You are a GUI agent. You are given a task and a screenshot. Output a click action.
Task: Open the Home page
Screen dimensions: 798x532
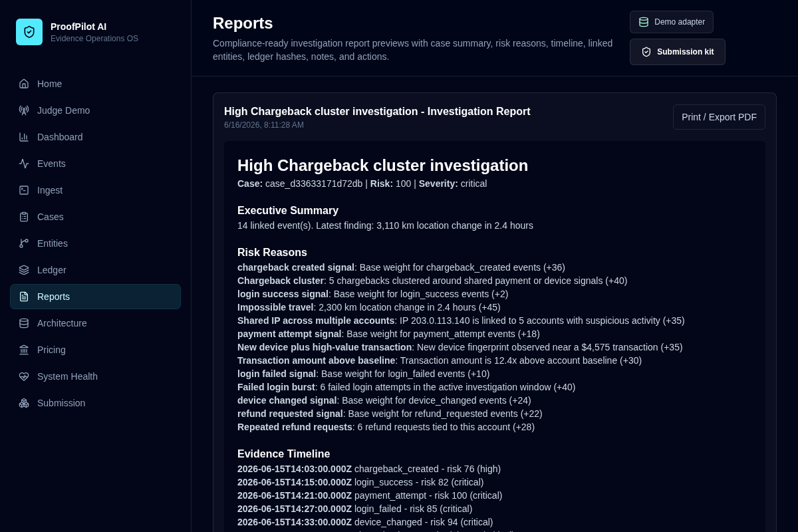pyautogui.click(x=95, y=84)
